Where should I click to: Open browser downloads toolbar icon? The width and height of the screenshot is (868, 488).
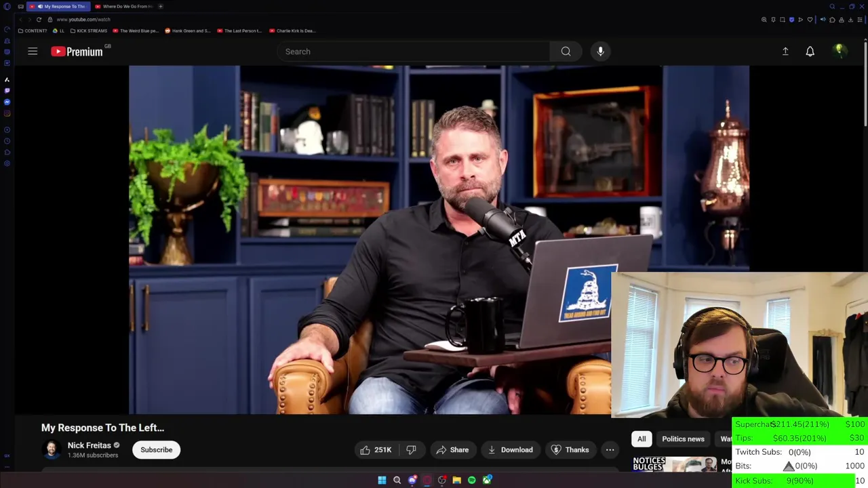pos(850,20)
